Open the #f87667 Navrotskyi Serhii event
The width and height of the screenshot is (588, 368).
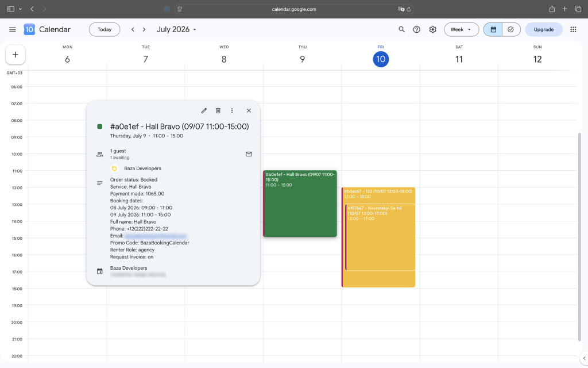coord(380,237)
